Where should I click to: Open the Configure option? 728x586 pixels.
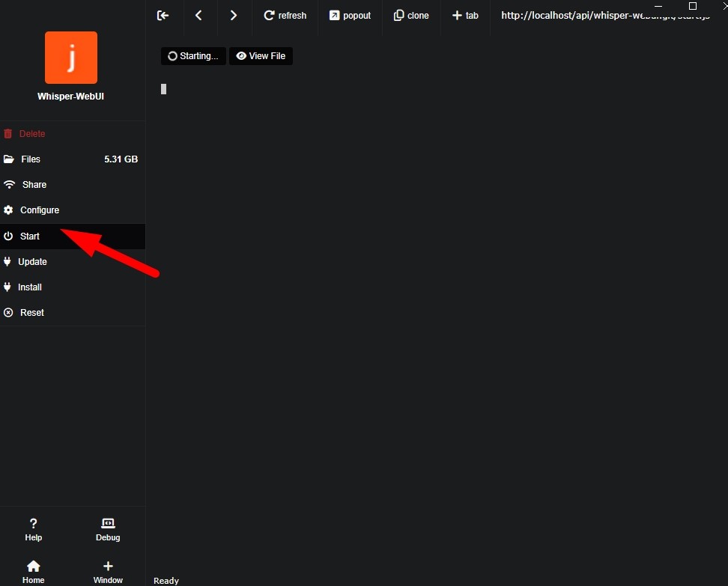pos(73,210)
